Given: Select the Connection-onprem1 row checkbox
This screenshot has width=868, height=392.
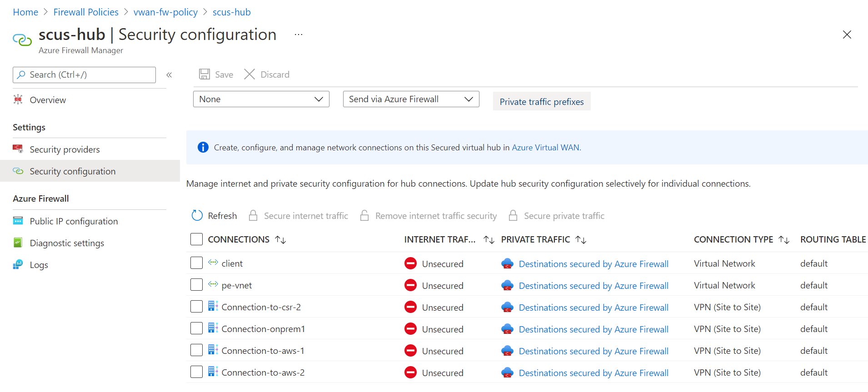Looking at the screenshot, I should tap(196, 329).
